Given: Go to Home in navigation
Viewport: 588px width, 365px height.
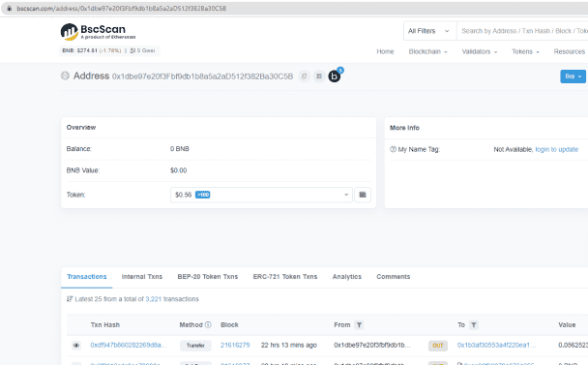Looking at the screenshot, I should [x=385, y=51].
